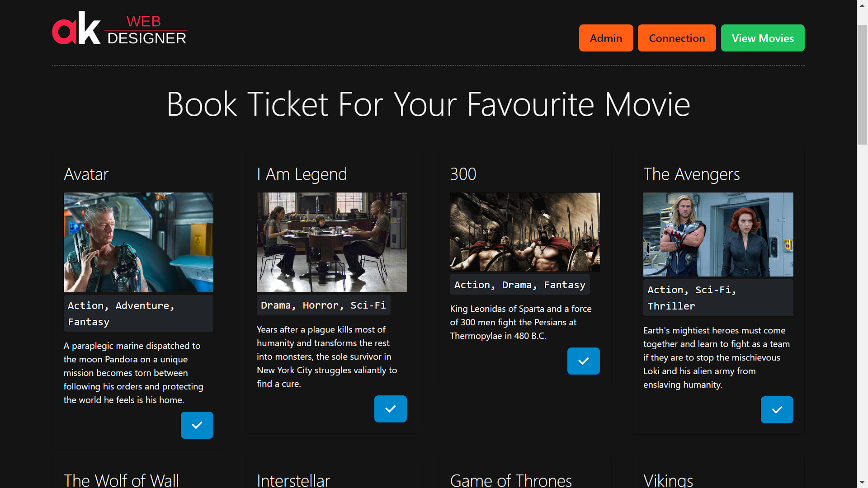Click the checkmark button under Avatar

tap(197, 425)
